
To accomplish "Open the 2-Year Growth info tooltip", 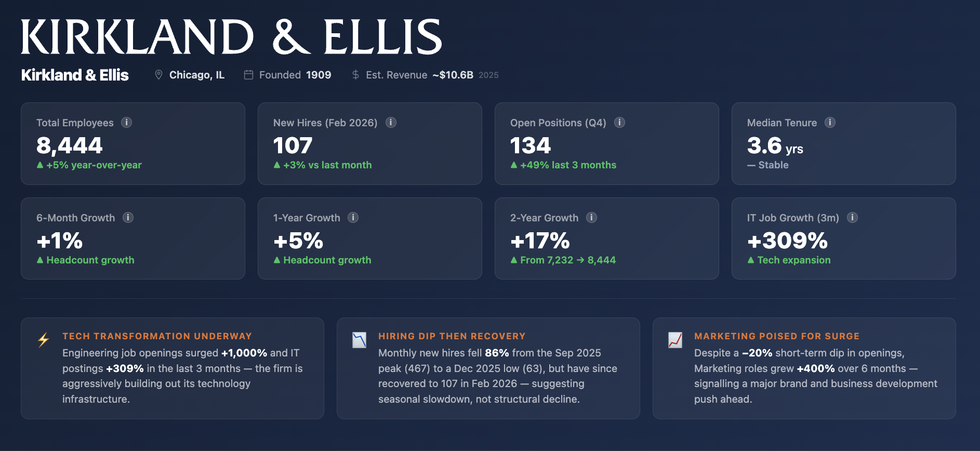I will (592, 218).
